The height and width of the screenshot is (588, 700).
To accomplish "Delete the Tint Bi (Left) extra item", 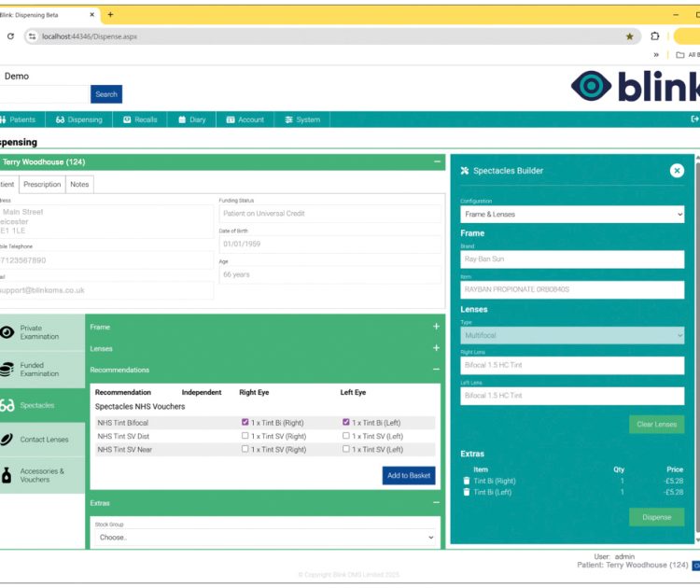I will click(467, 493).
